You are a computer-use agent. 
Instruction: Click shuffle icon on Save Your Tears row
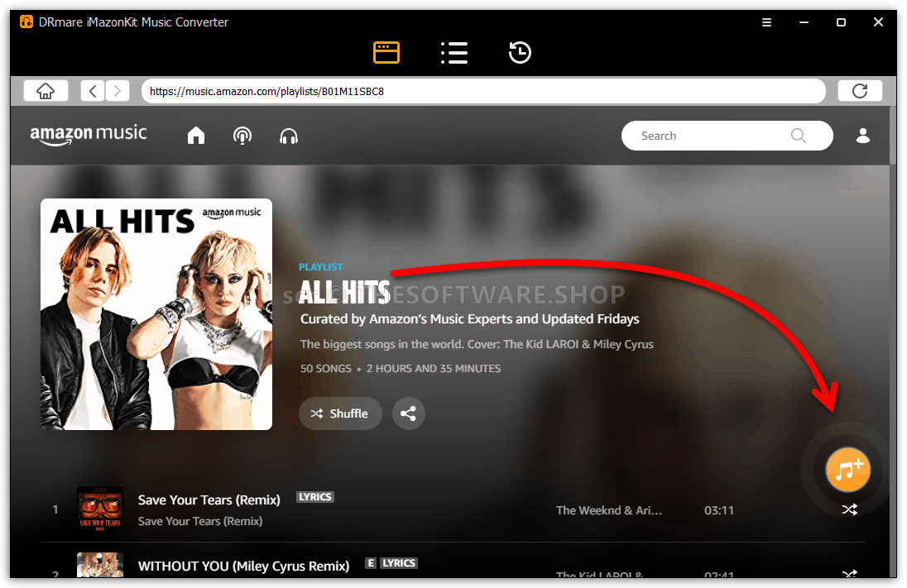850,510
